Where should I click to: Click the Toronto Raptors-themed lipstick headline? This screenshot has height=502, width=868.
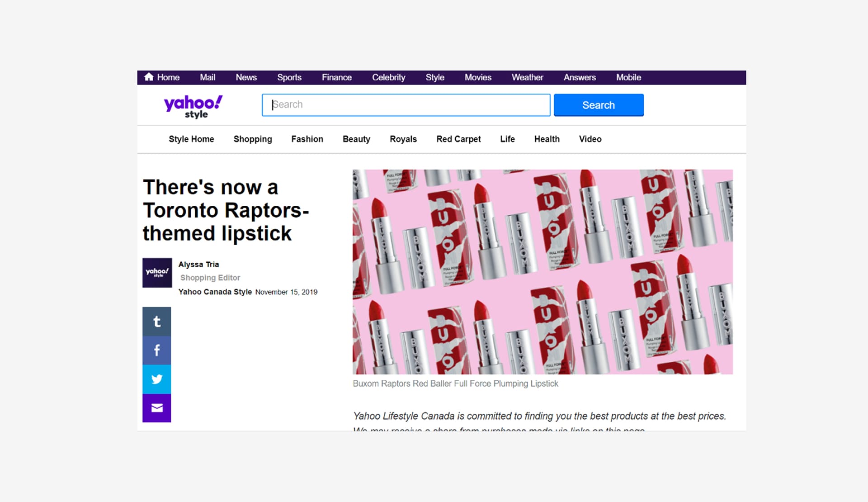[x=226, y=210]
